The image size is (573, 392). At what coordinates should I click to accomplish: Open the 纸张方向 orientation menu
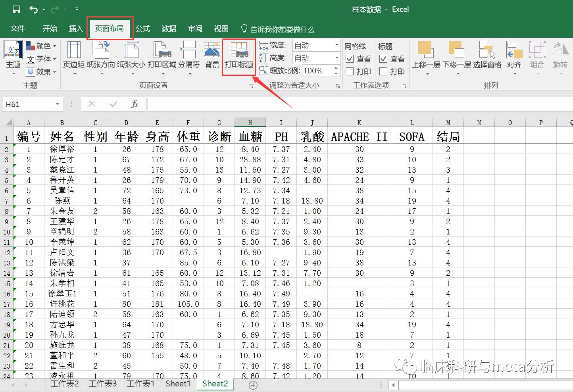tap(101, 58)
